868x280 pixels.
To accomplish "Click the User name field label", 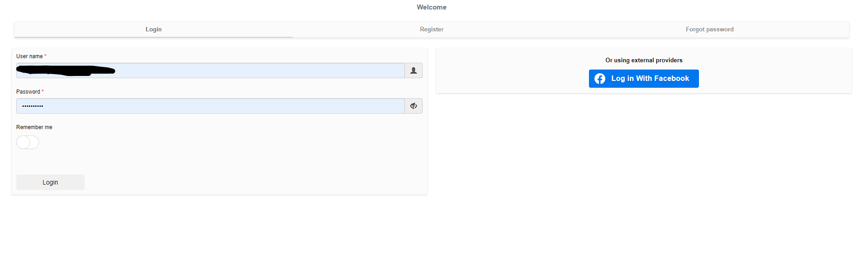I will (x=30, y=56).
